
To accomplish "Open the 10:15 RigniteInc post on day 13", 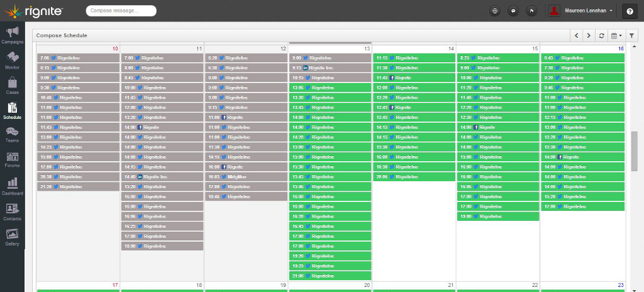I will tap(330, 78).
